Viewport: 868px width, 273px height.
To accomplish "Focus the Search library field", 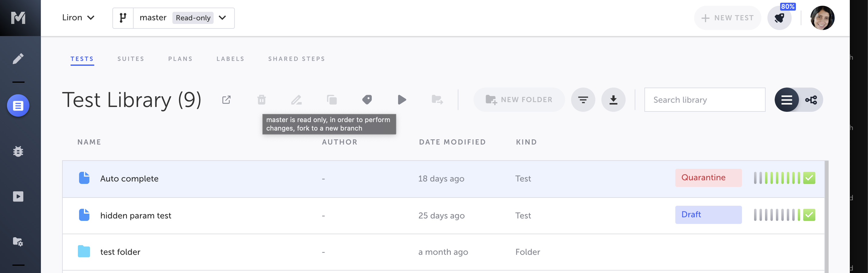I will (705, 100).
